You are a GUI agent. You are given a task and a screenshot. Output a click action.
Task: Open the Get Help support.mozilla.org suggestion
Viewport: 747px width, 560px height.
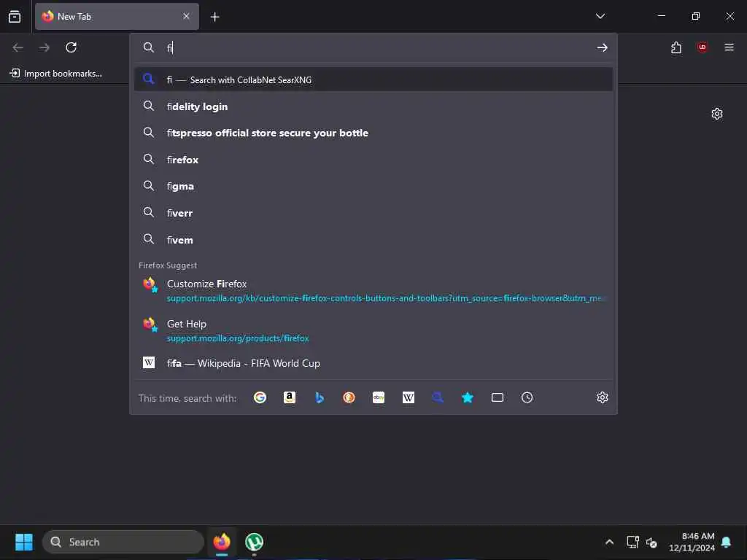[x=373, y=330]
